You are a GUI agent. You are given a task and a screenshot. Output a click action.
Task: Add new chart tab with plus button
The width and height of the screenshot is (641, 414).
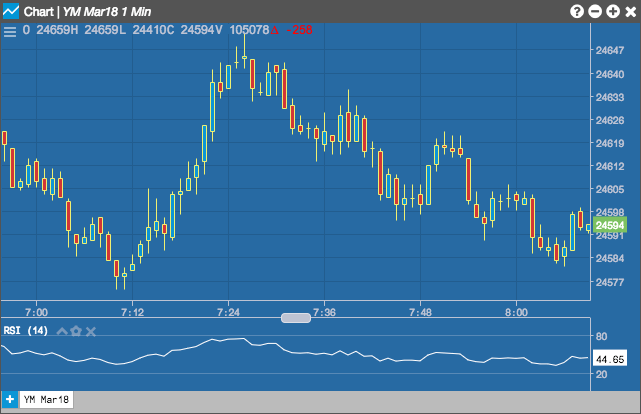(x=10, y=399)
